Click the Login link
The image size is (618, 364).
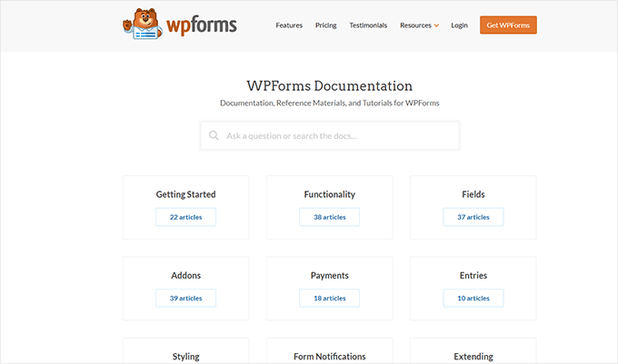click(459, 25)
